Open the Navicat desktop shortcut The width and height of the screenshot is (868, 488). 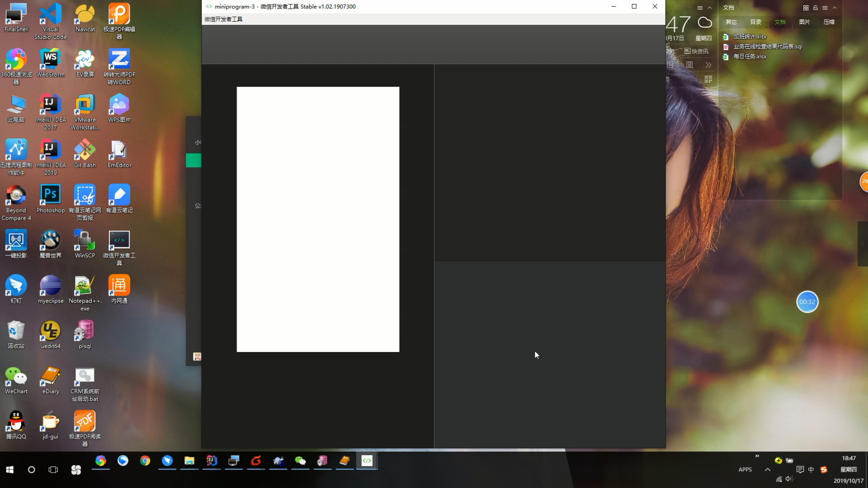click(x=85, y=14)
